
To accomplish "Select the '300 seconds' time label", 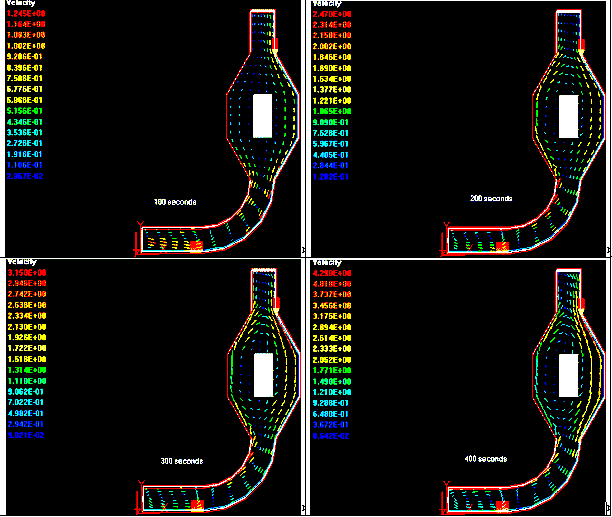I will pyautogui.click(x=181, y=461).
